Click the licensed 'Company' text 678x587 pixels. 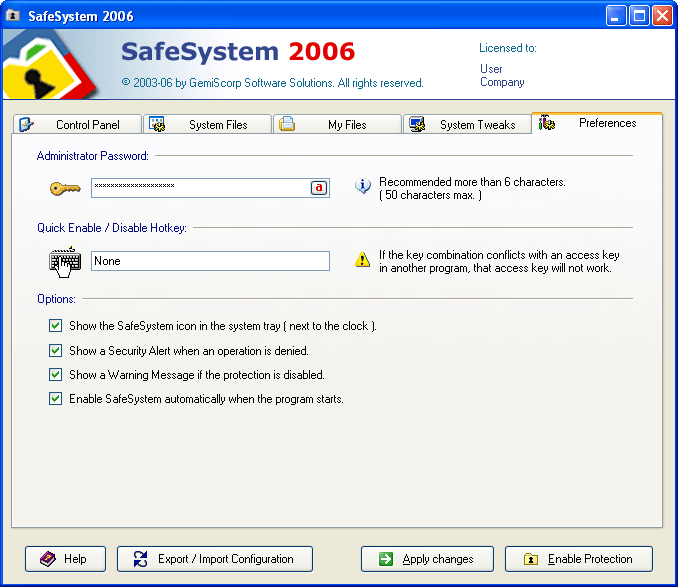coord(502,82)
